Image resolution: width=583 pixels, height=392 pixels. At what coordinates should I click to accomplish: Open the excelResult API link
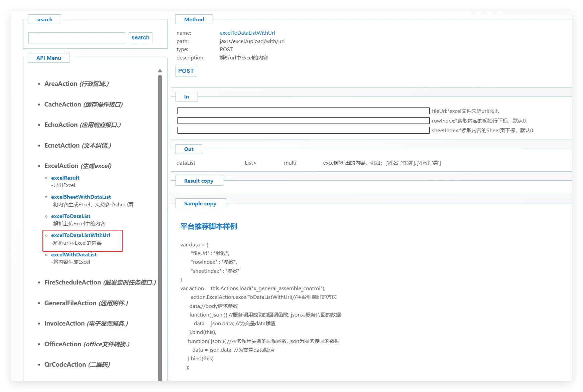[65, 178]
